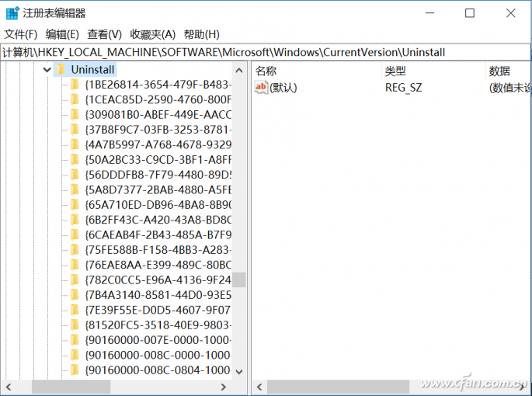Click the registry path address bar
This screenshot has height=396, width=532.
[x=266, y=52]
